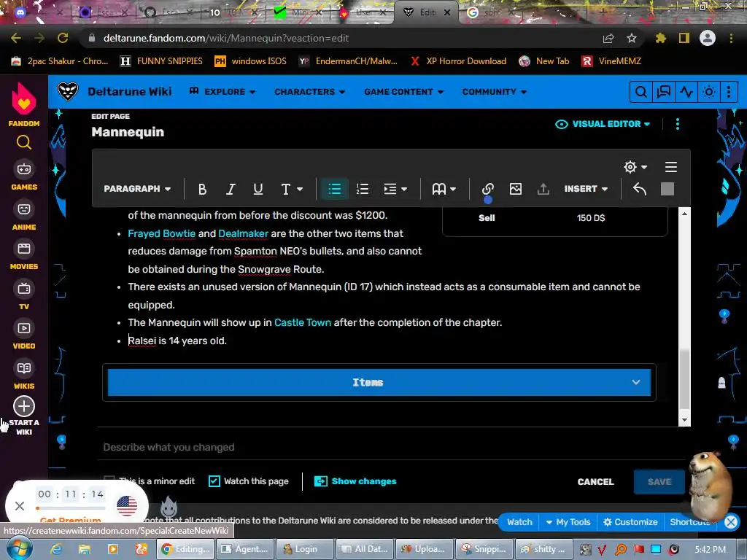Click scrollbar down arrow in editor
Screen dimensions: 747x560
[684, 420]
